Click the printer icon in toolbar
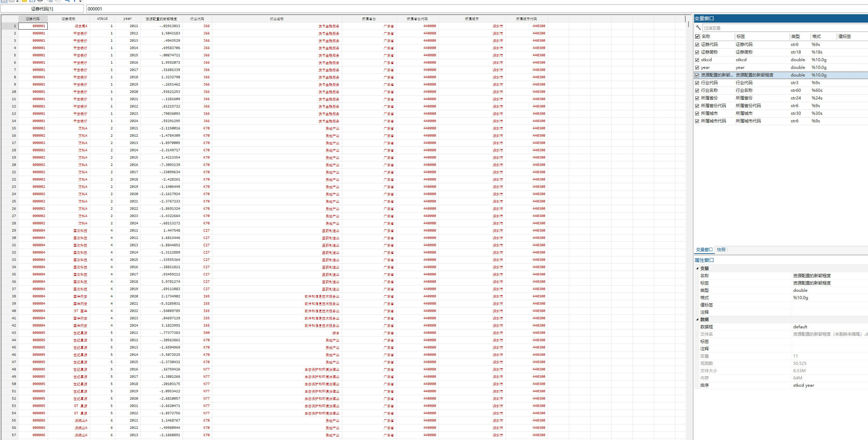 (x=40, y=1)
